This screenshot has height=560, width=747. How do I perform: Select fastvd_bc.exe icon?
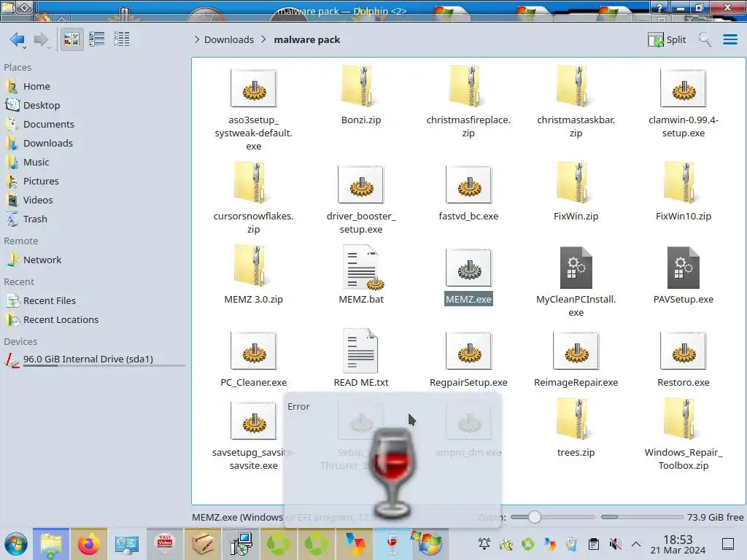click(x=468, y=184)
